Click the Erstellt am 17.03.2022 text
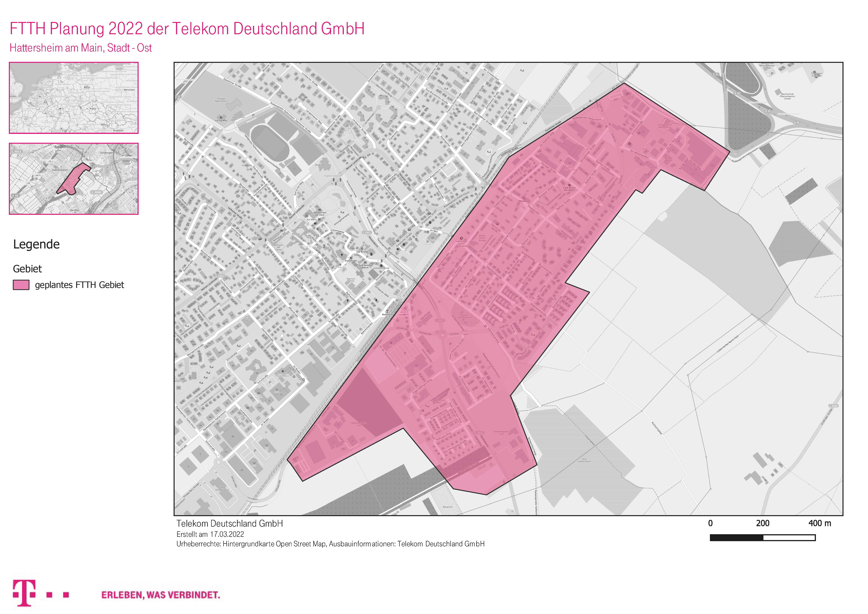868x614 pixels. [210, 534]
